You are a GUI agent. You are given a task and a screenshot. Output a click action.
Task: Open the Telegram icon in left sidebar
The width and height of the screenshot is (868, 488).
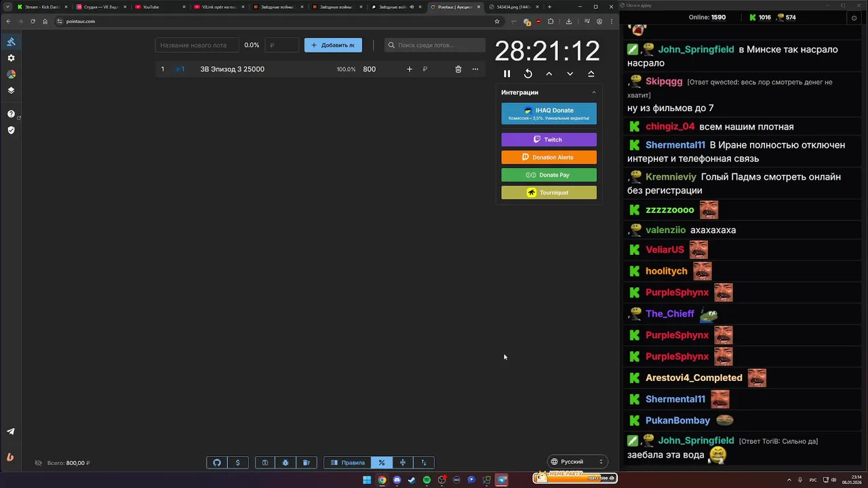pyautogui.click(x=11, y=431)
